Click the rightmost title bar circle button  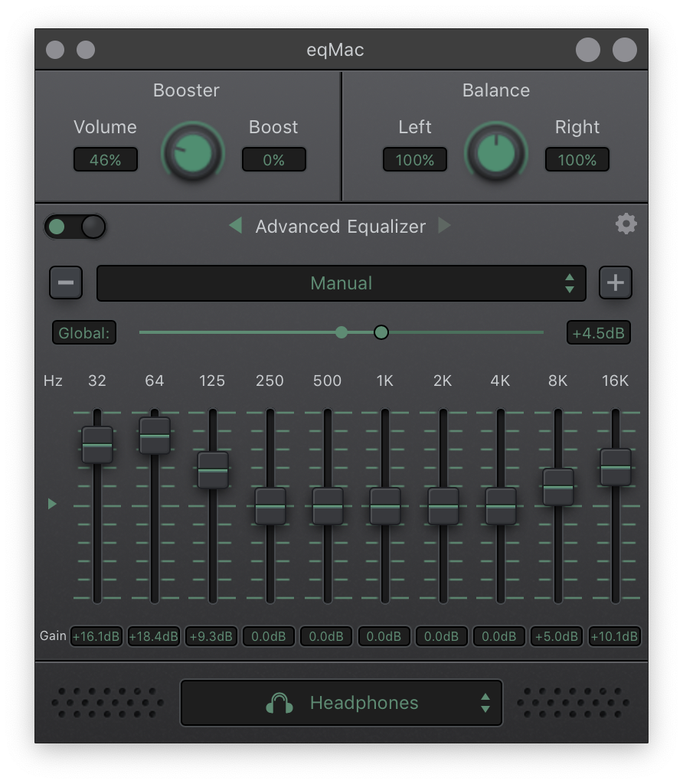[x=625, y=50]
